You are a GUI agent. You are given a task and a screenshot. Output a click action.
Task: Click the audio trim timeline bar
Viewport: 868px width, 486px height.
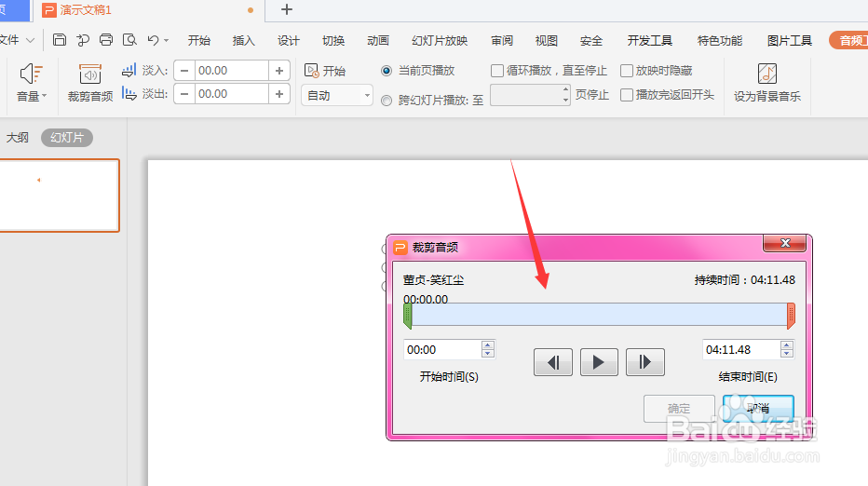tap(600, 315)
